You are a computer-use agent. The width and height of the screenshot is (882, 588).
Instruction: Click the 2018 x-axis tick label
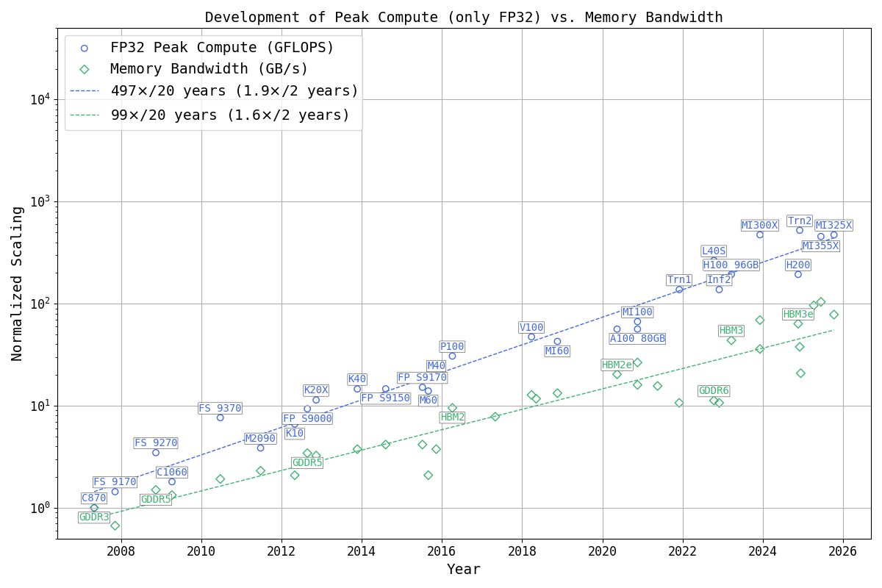pos(522,551)
